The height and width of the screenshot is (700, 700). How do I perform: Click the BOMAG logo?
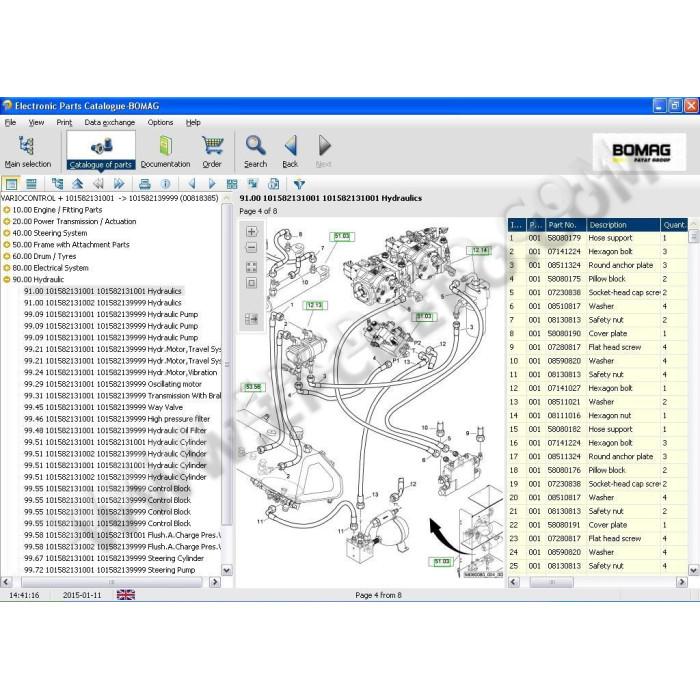tap(639, 152)
